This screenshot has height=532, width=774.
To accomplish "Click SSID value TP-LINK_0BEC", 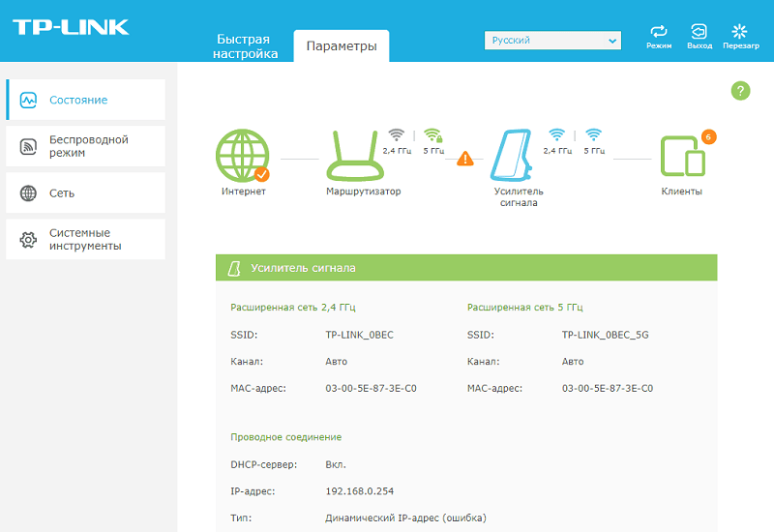I will [359, 335].
